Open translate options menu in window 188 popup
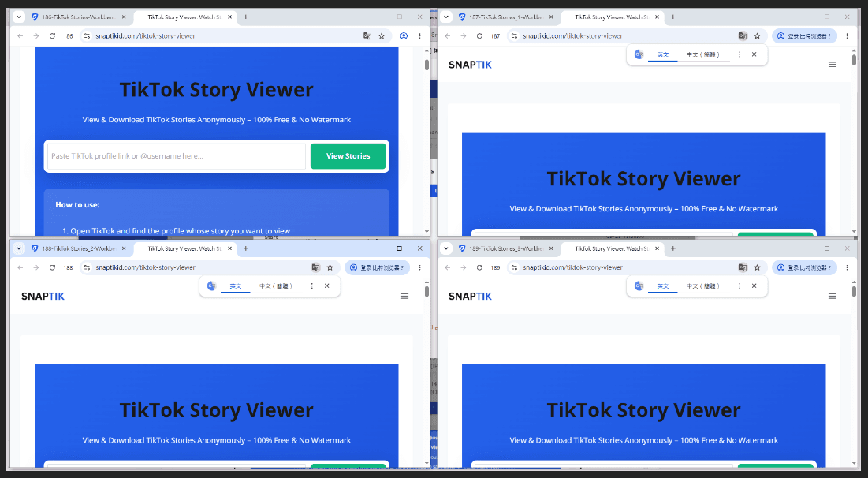Screen dimensions: 868x478 click(x=311, y=286)
